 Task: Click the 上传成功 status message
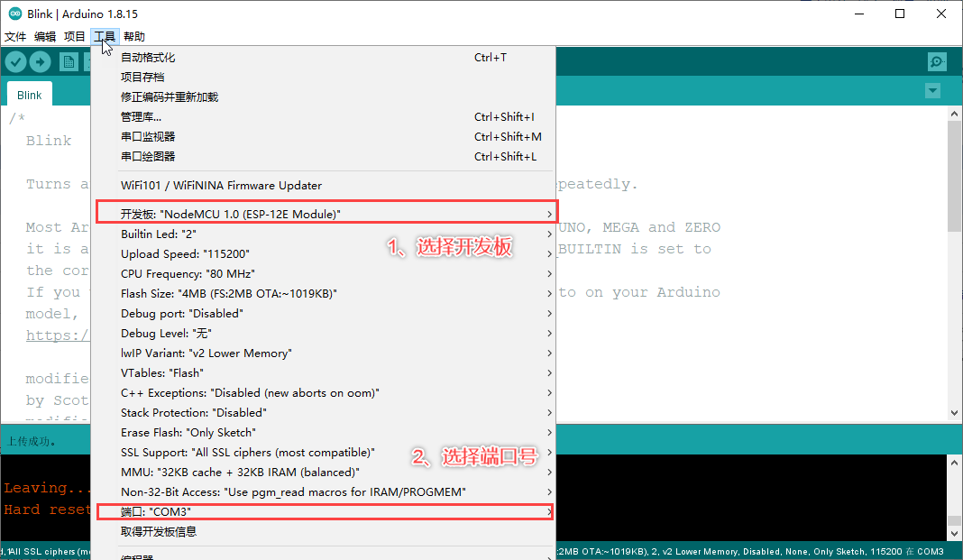(x=31, y=441)
